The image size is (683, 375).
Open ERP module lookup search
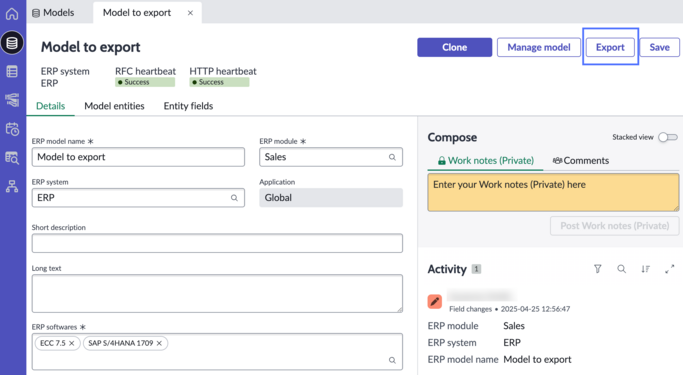click(x=392, y=157)
